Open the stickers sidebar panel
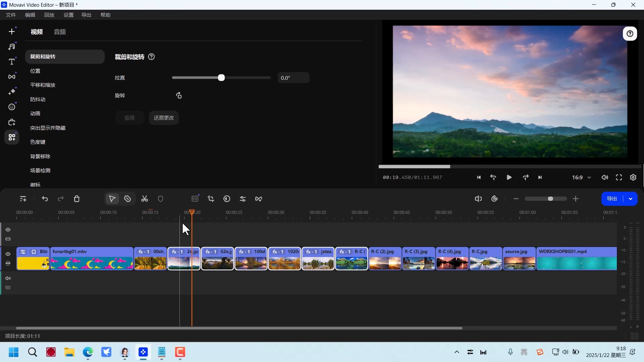Image resolution: width=644 pixels, height=362 pixels. (x=12, y=107)
